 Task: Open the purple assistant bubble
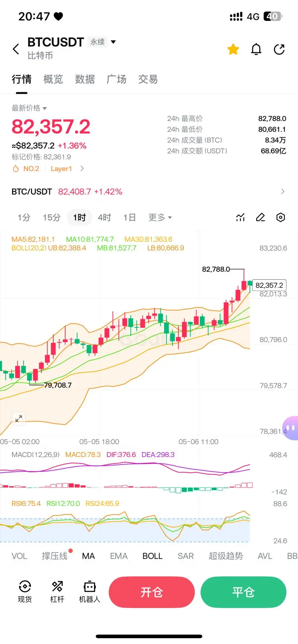290,428
